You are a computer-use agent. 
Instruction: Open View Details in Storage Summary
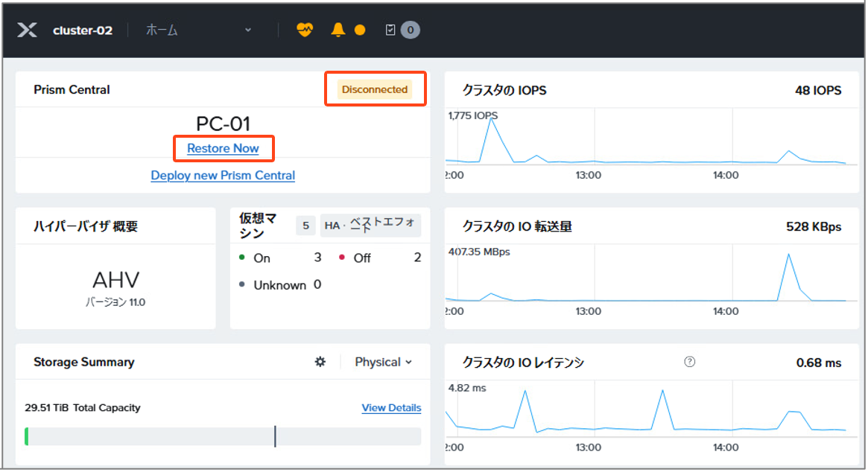[391, 408]
